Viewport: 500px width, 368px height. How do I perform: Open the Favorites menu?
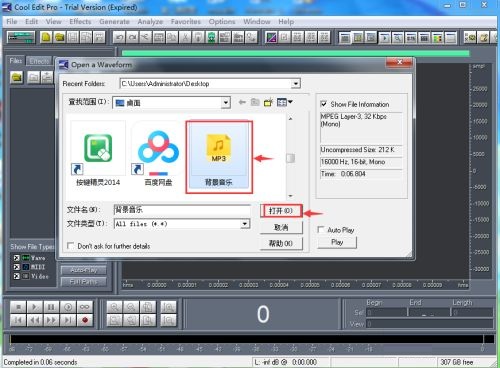click(x=186, y=22)
